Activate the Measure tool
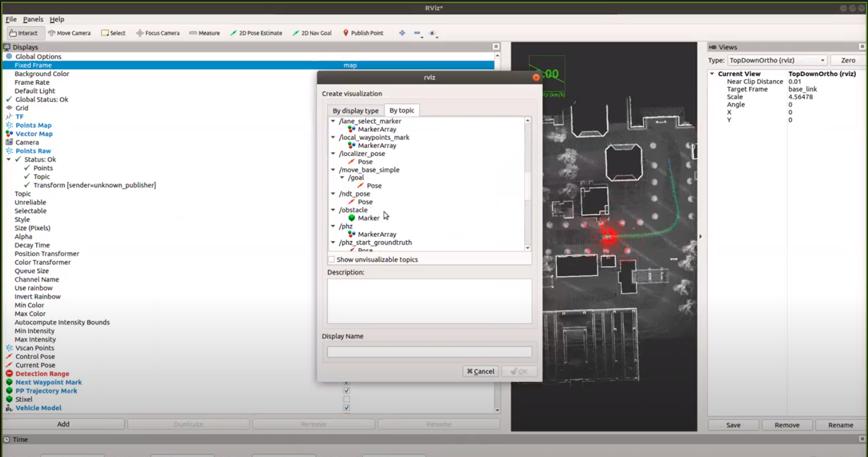Image resolution: width=868 pixels, height=457 pixels. click(204, 33)
